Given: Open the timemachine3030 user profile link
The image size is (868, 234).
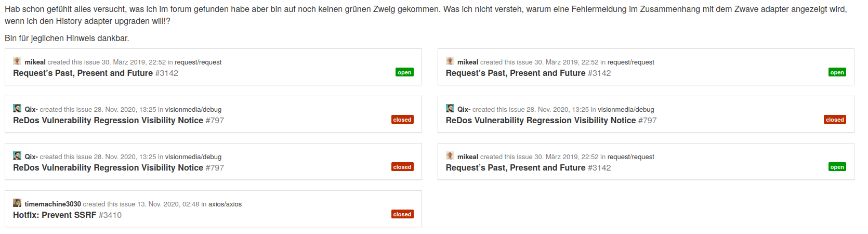Looking at the screenshot, I should 52,204.
